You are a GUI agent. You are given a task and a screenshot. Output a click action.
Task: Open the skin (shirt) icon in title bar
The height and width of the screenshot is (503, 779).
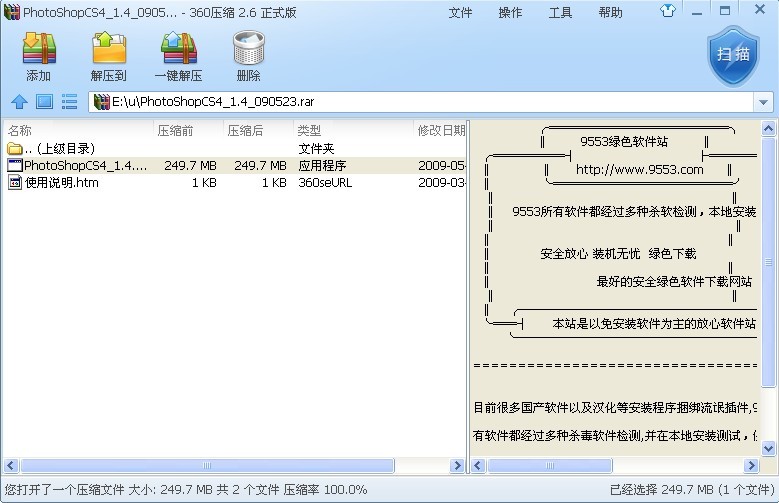point(668,10)
